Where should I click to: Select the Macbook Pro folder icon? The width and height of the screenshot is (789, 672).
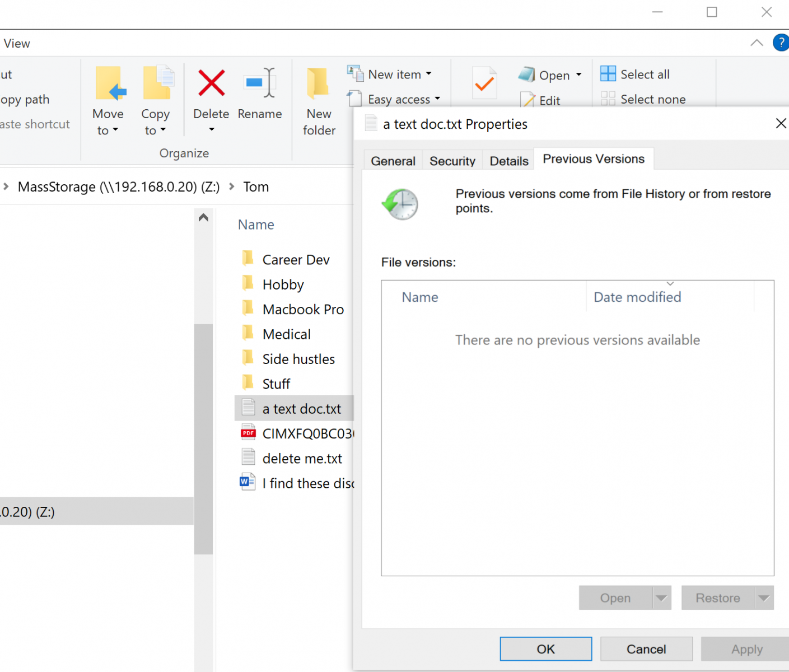[248, 308]
